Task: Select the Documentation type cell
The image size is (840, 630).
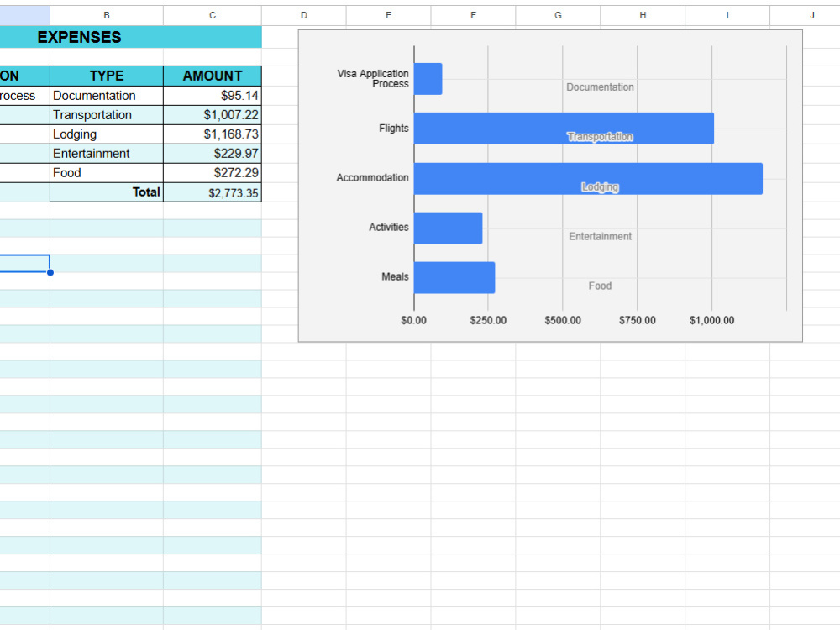Action: 107,96
